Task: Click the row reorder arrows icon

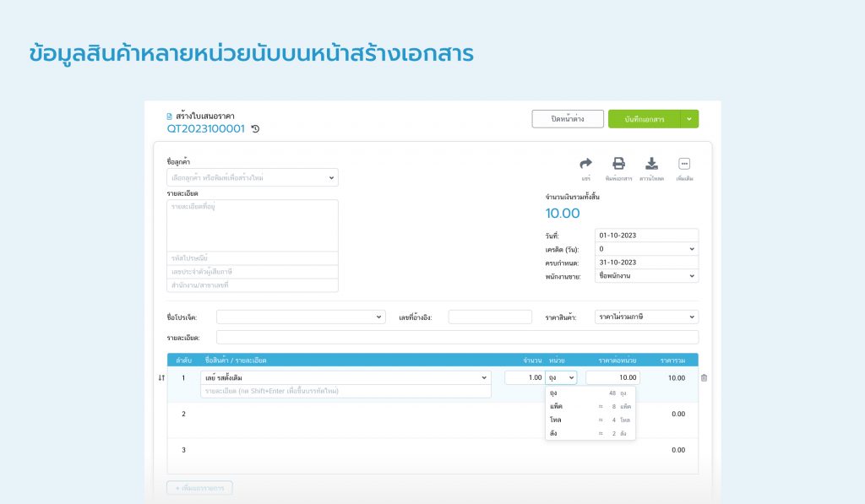Action: point(160,378)
